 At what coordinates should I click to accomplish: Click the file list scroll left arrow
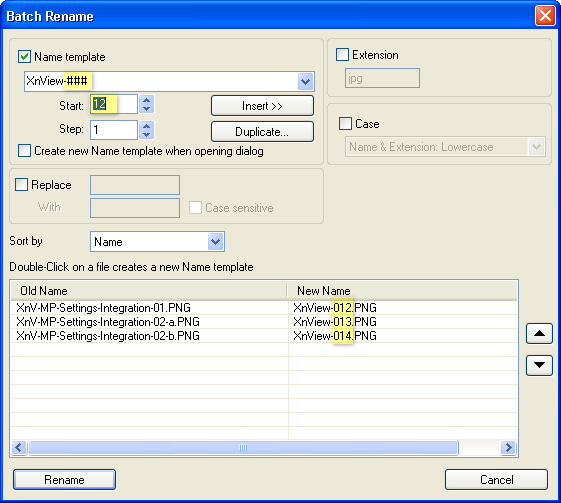(19, 447)
